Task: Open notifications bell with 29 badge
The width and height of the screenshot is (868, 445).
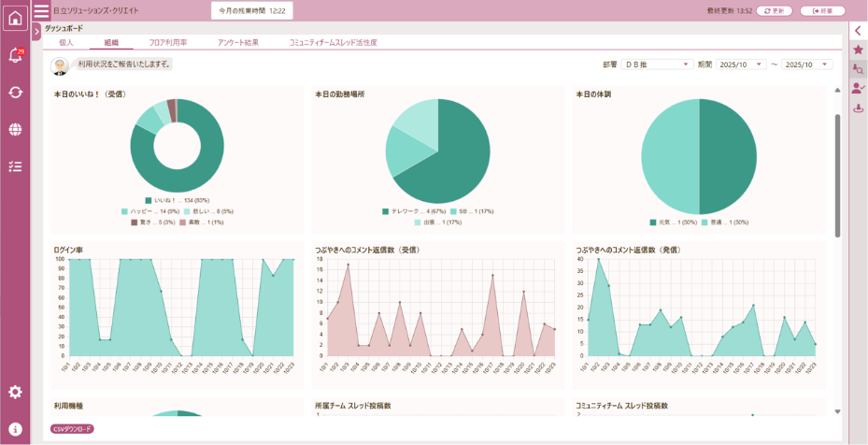Action: [x=15, y=56]
